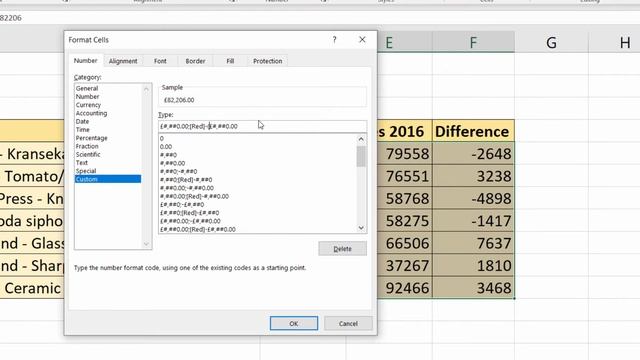The width and height of the screenshot is (640, 360).
Task: Switch to the Number tab
Action: [x=85, y=60]
